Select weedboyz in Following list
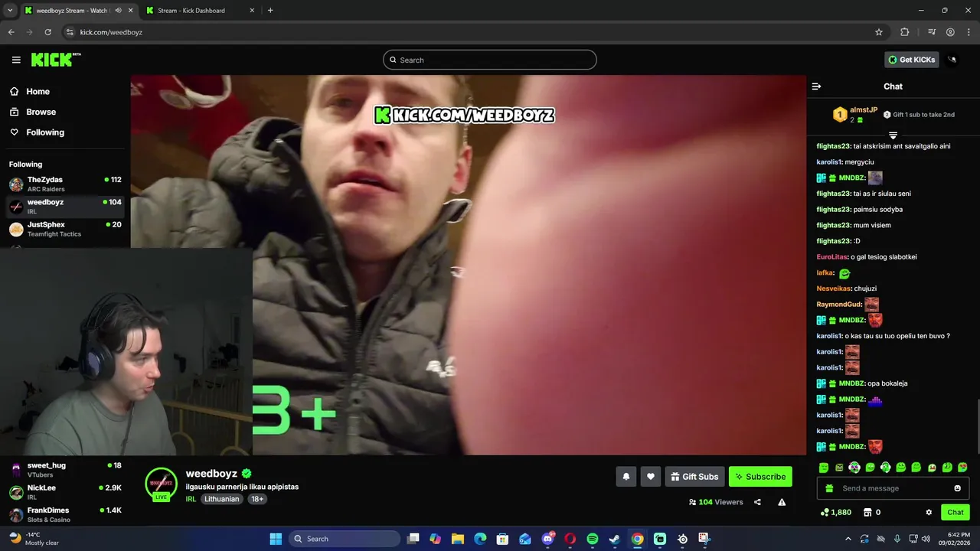 tap(65, 207)
